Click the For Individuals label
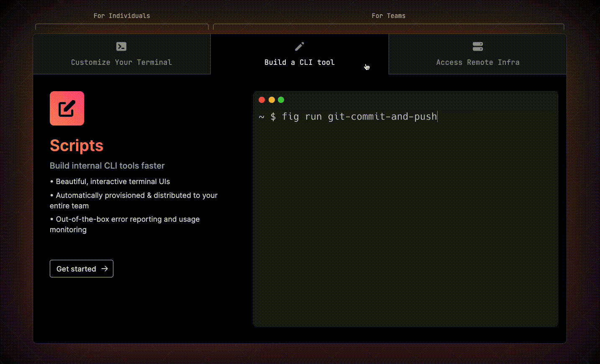Screen dimensions: 600x364 pos(122,16)
